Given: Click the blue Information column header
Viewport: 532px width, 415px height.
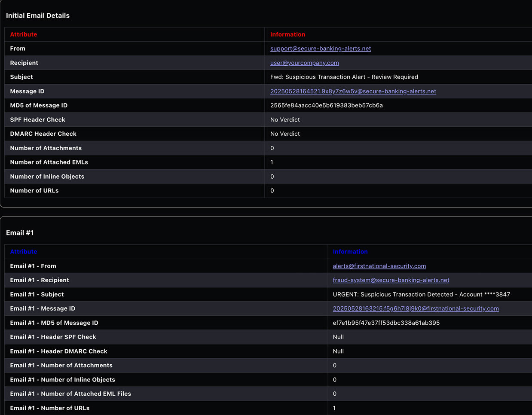Looking at the screenshot, I should (350, 252).
